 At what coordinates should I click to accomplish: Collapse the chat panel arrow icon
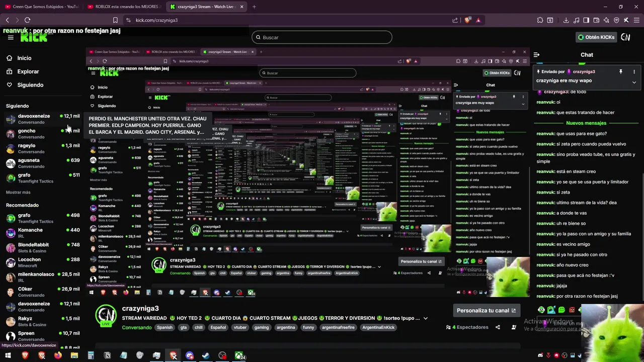tap(536, 55)
